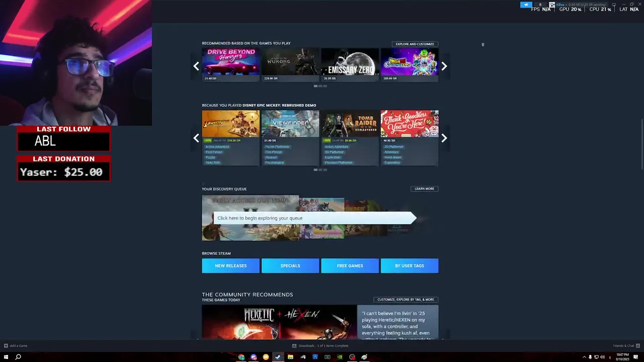The image size is (644, 362).
Task: Open taskbar clock showing 10:07 PM
Action: coord(622,357)
